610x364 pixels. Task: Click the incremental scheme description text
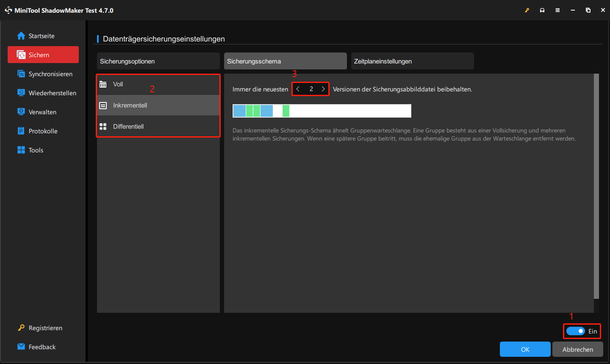(x=404, y=135)
